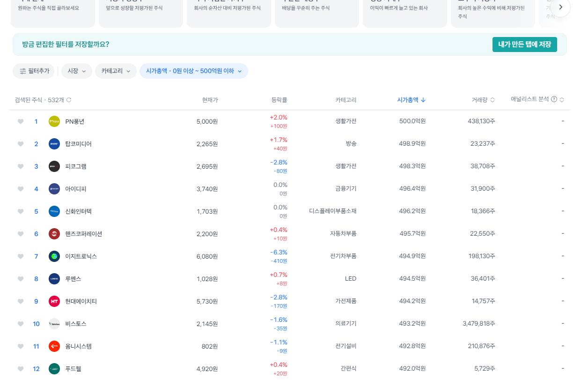588x380 pixels.
Task: Click the PN풍년 company logo
Action: coord(54,121)
